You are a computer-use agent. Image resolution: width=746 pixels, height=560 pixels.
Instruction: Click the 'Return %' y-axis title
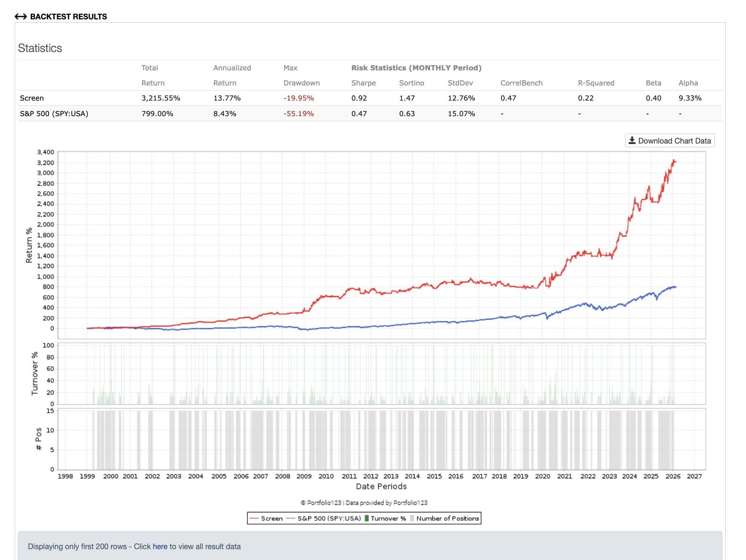pos(29,245)
